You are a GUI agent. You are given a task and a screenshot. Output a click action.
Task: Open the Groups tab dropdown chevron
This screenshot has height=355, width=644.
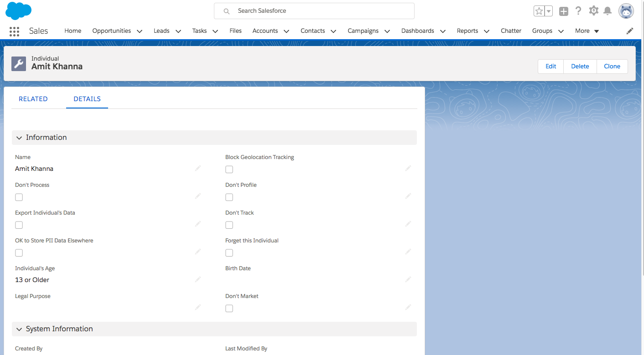[561, 31]
